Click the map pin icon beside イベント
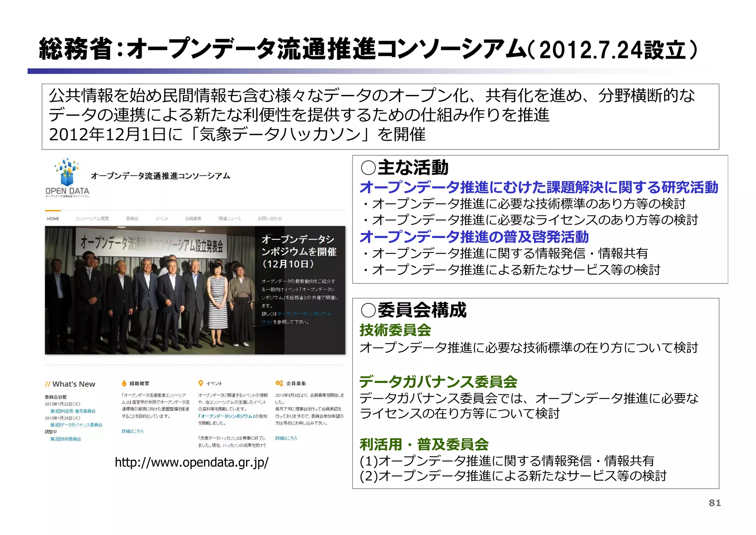 click(x=201, y=383)
